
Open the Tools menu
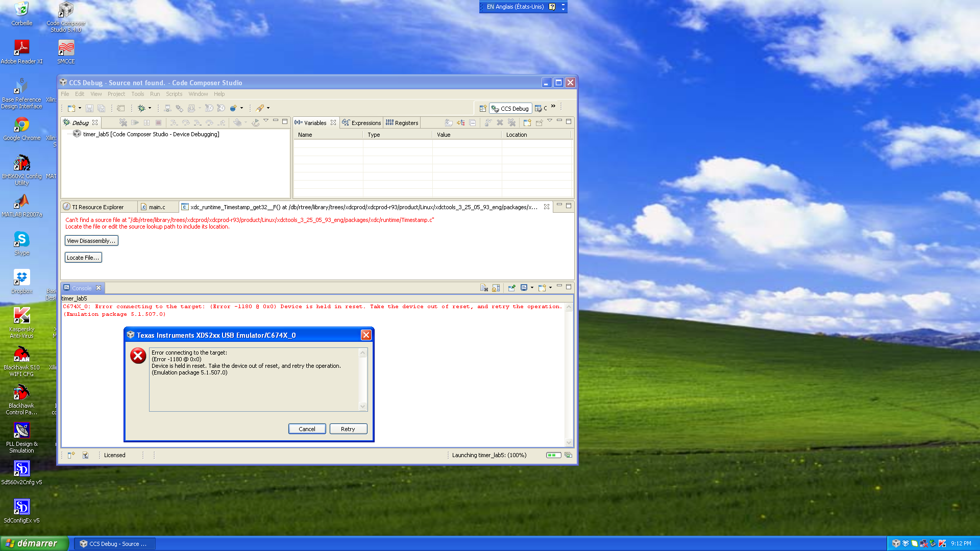[138, 94]
